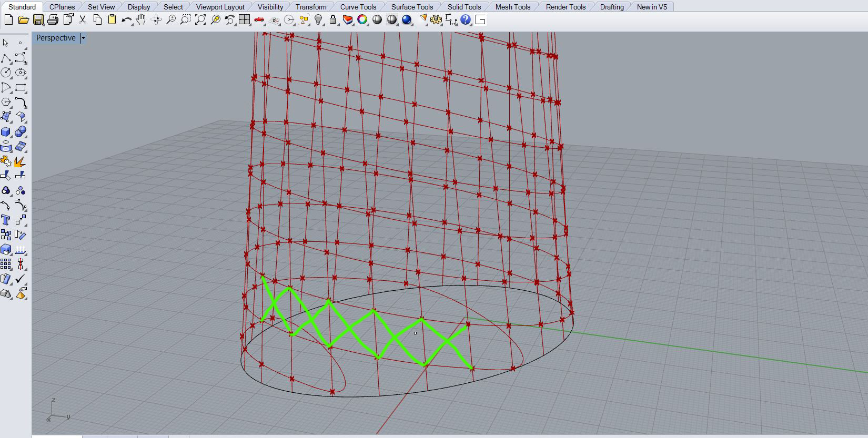Open the New in V5 toolbar tab
The height and width of the screenshot is (438, 868).
coord(652,7)
